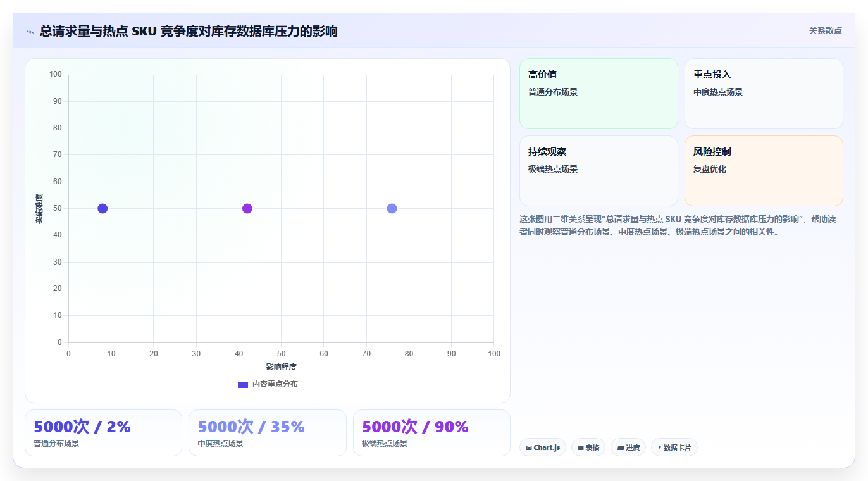This screenshot has height=481, width=868.
Task: Click the 关系散点 label in header
Action: click(825, 30)
